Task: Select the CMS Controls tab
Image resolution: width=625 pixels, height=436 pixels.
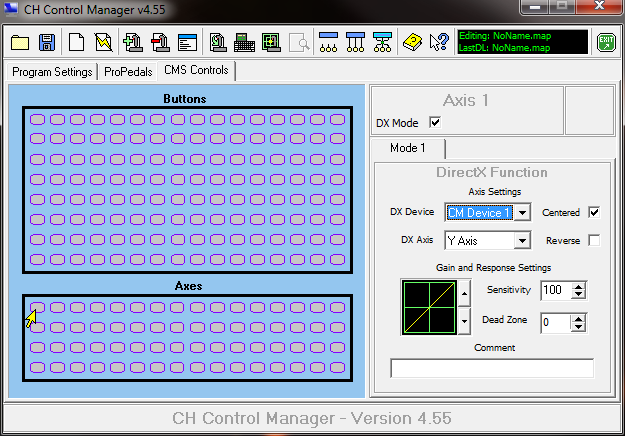Action: click(x=196, y=70)
